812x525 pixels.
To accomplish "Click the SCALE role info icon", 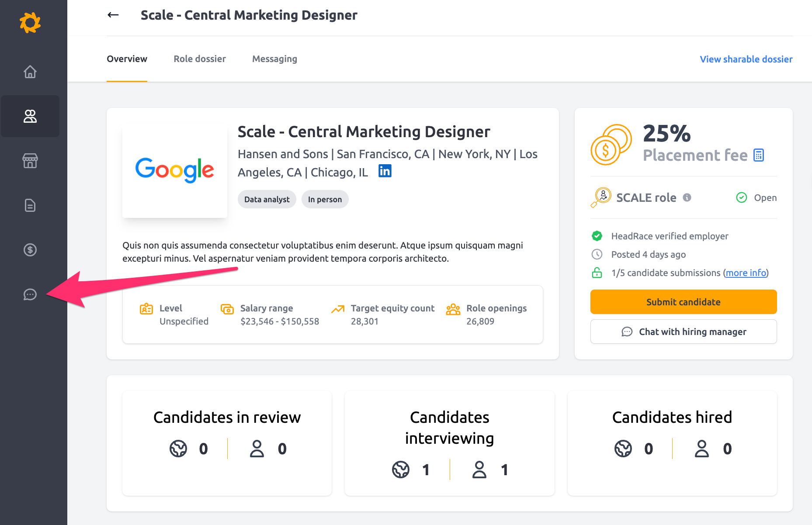I will [x=687, y=197].
